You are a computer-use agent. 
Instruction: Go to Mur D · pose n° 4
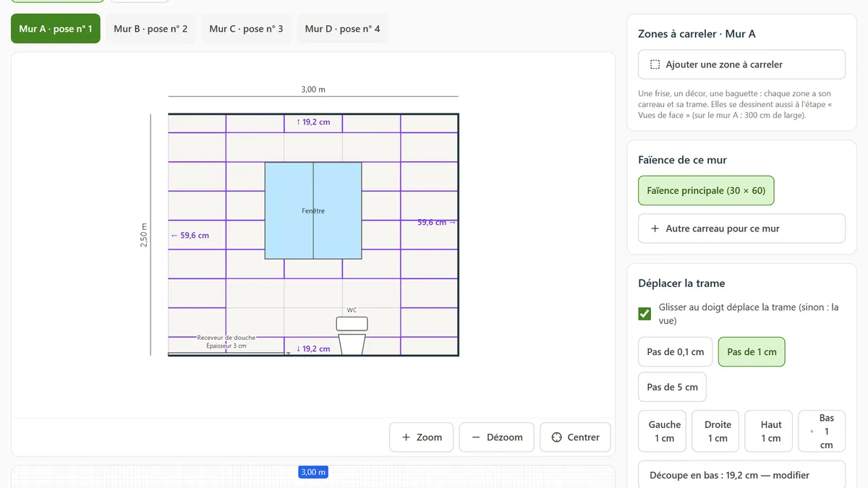(x=342, y=29)
